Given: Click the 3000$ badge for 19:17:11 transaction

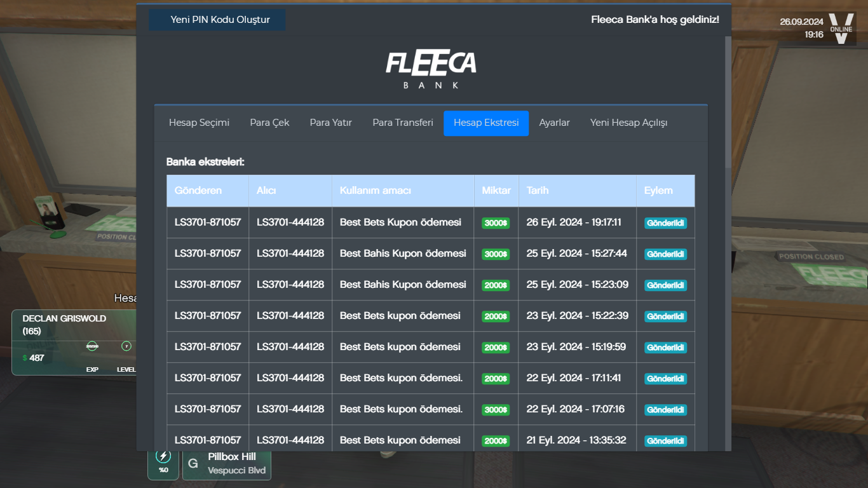Looking at the screenshot, I should pyautogui.click(x=496, y=223).
